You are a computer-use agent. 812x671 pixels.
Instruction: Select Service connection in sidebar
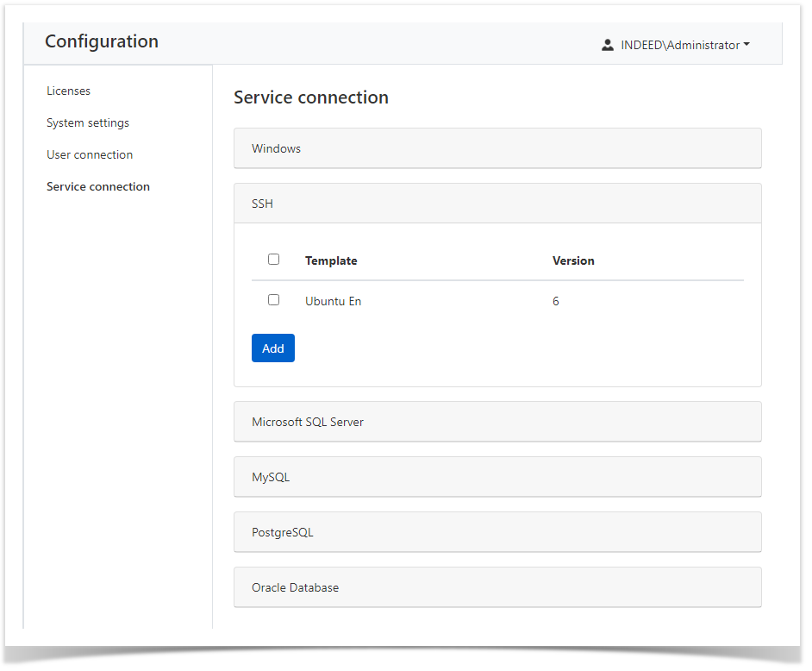click(x=98, y=186)
